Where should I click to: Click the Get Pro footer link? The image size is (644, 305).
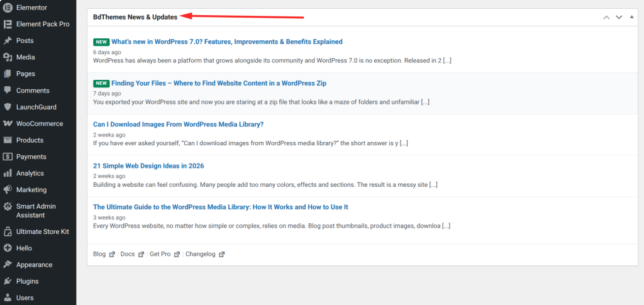(160, 254)
